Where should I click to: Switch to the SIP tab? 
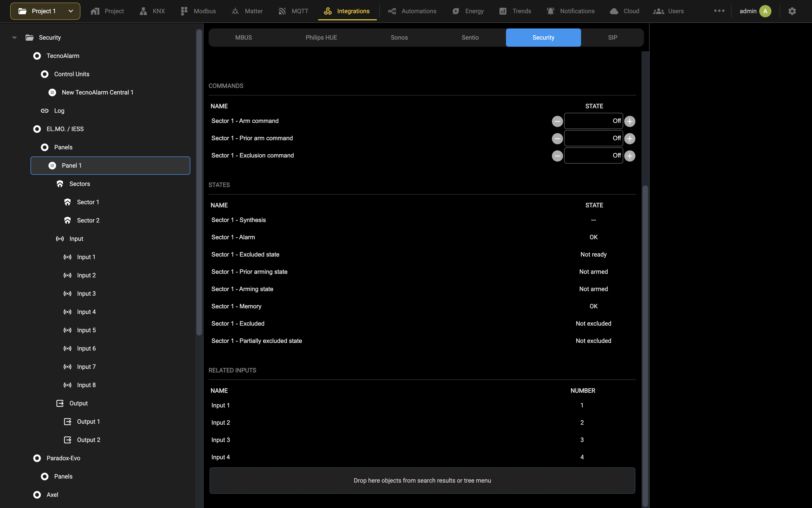612,38
